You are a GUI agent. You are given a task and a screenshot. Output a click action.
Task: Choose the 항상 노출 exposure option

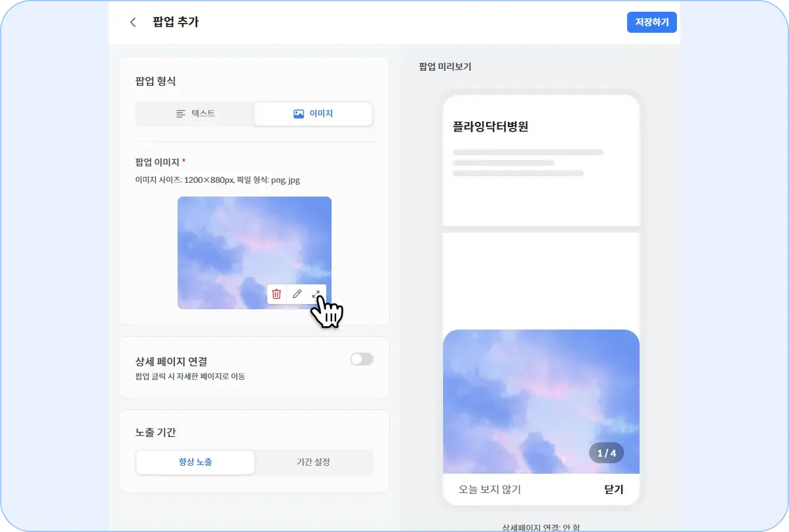click(x=195, y=462)
